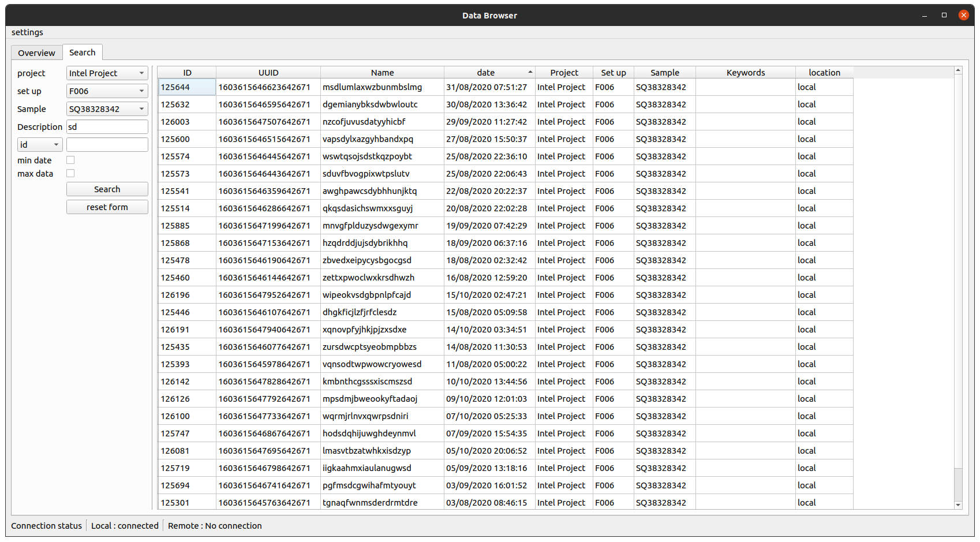The height and width of the screenshot is (542, 980).
Task: Select the ID cell 125885
Action: tap(187, 226)
